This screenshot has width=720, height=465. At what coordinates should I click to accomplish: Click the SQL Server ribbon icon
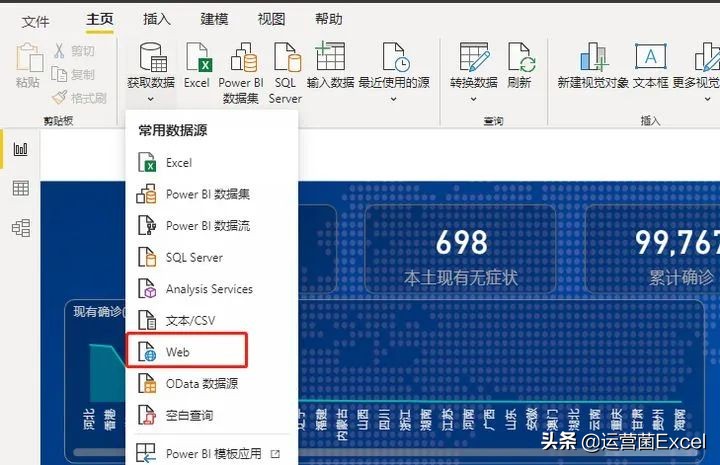point(287,57)
